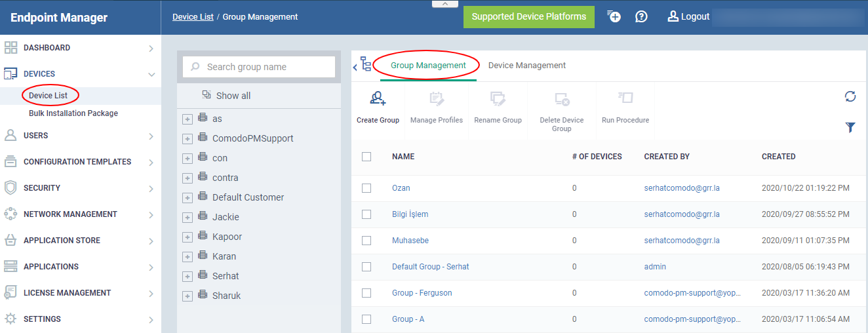The image size is (868, 333).
Task: Click the search magnifier icon
Action: point(195,67)
